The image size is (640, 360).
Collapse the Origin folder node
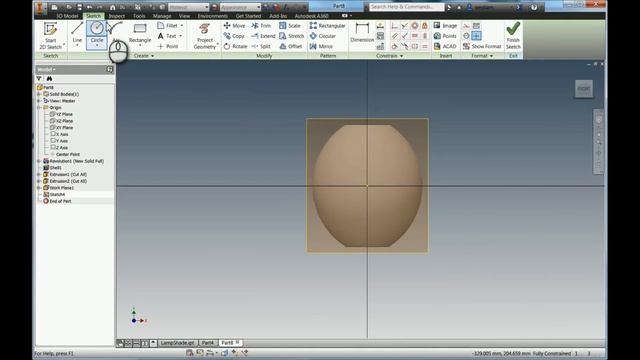tap(39, 107)
